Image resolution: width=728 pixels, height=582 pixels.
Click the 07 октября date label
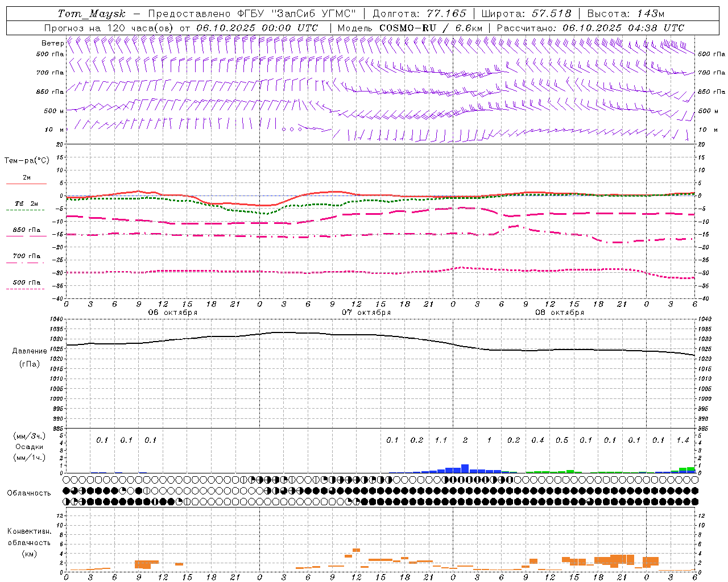(x=366, y=313)
